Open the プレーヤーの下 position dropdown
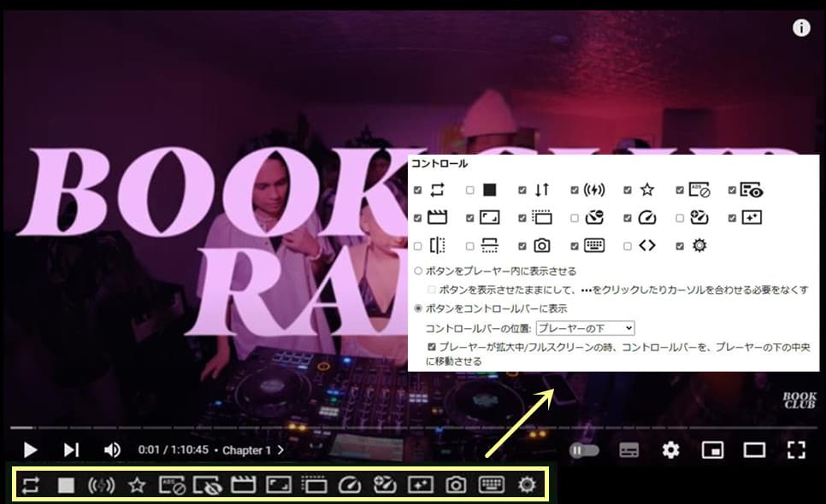The image size is (826, 504). (585, 328)
